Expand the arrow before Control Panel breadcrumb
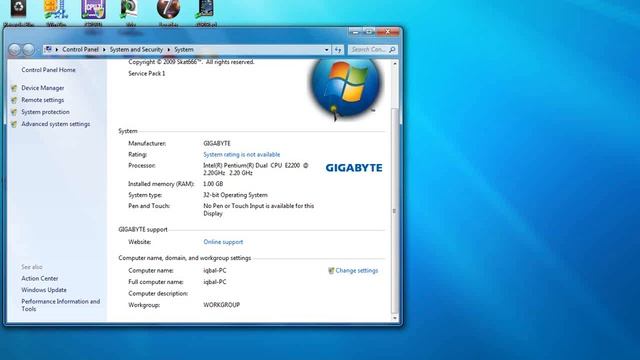The width and height of the screenshot is (640, 360). pos(57,49)
